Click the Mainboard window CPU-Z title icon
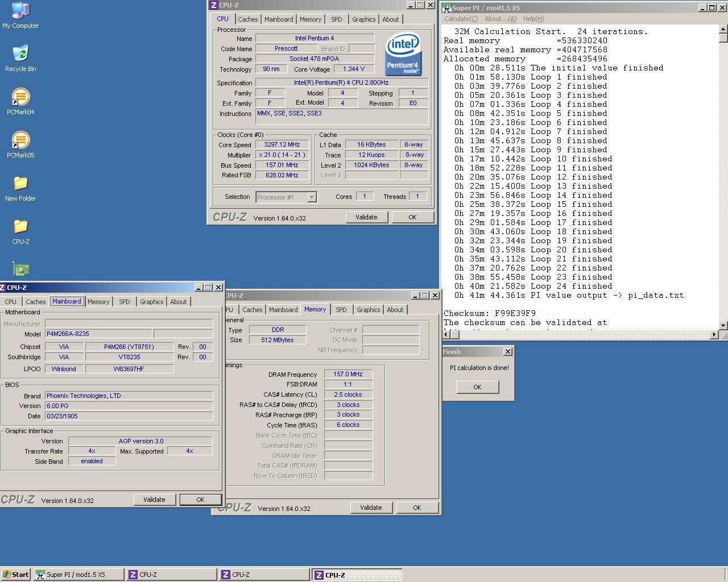The height and width of the screenshot is (582, 728). point(3,288)
